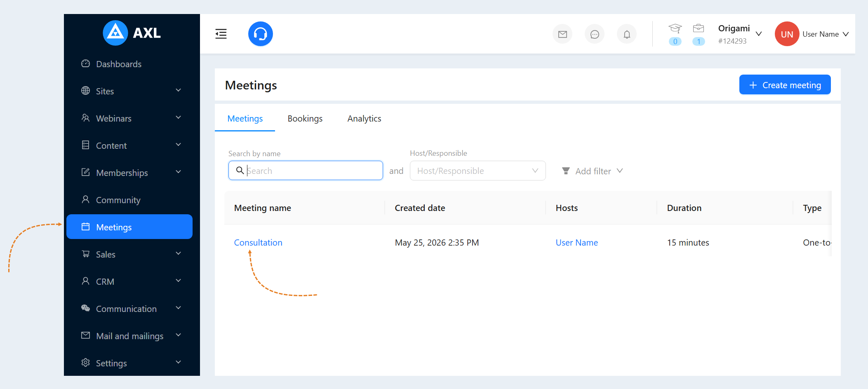Expand the Communication menu chevron
Screen dimensions: 868x389
[x=179, y=308]
